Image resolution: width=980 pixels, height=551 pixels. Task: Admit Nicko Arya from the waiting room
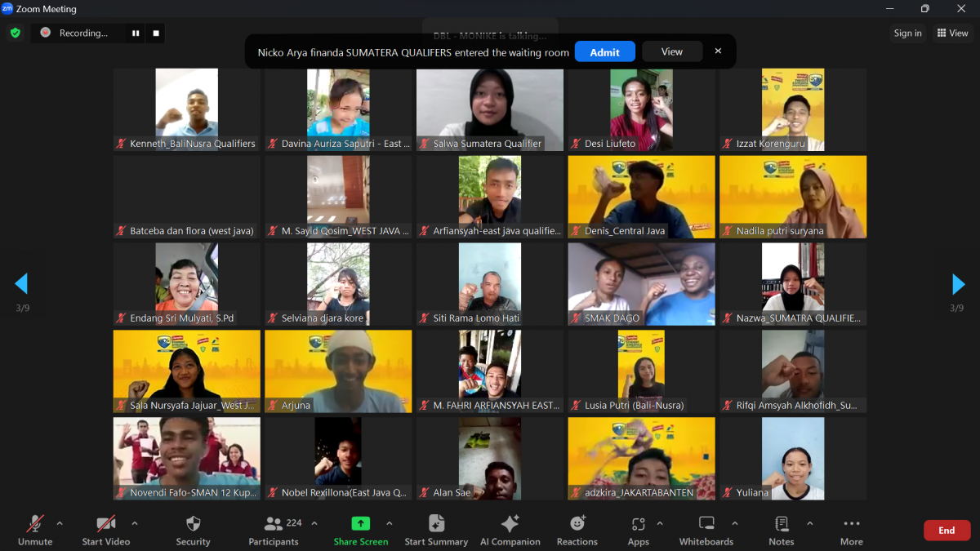[604, 51]
